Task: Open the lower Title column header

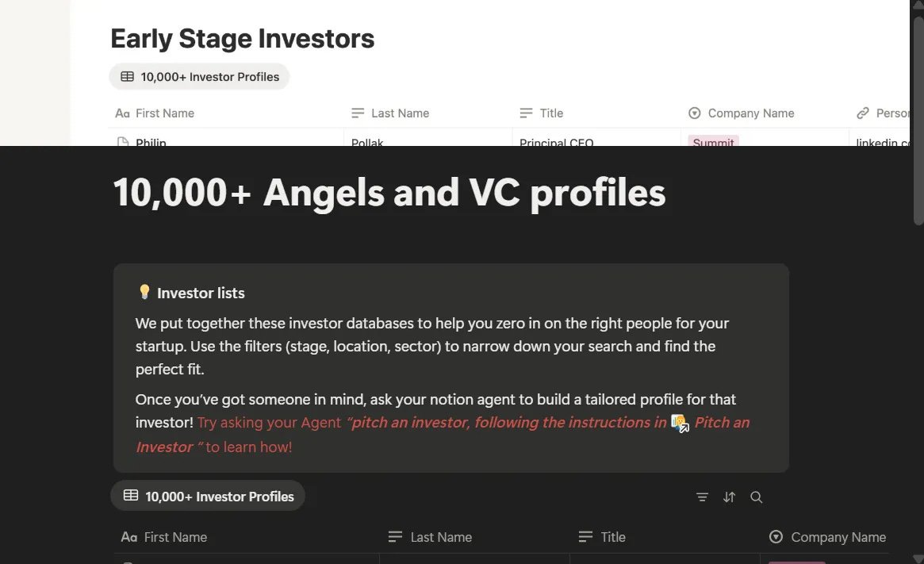Action: tap(612, 537)
